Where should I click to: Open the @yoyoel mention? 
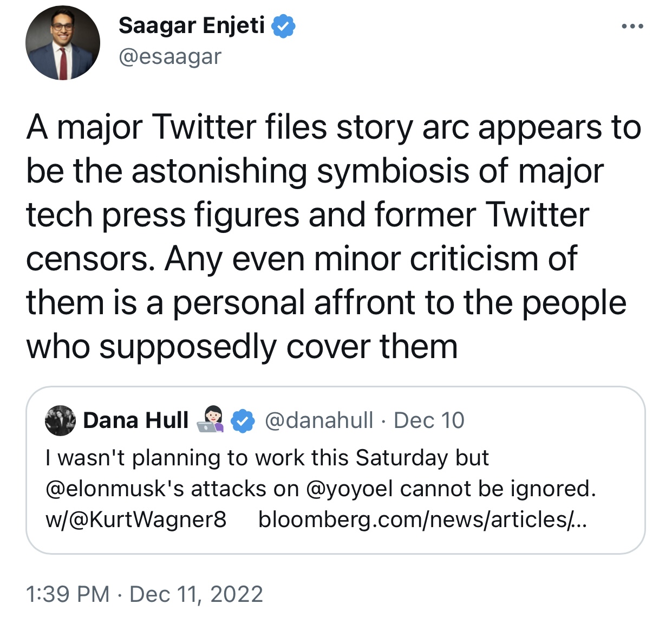coord(349,489)
